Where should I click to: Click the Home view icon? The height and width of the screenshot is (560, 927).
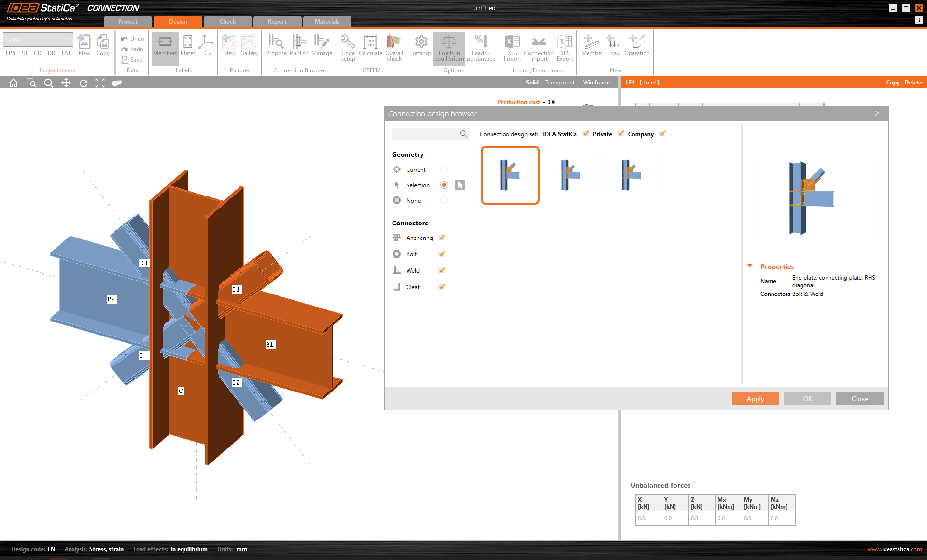[x=14, y=83]
